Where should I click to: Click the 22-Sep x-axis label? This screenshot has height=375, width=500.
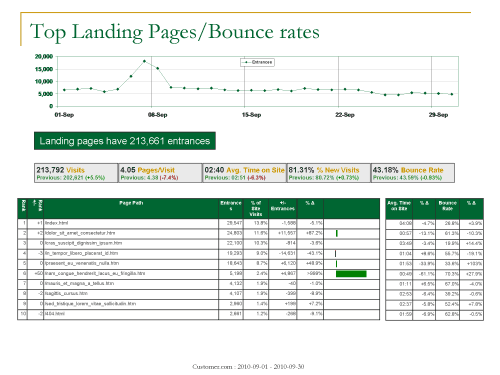tap(345, 115)
